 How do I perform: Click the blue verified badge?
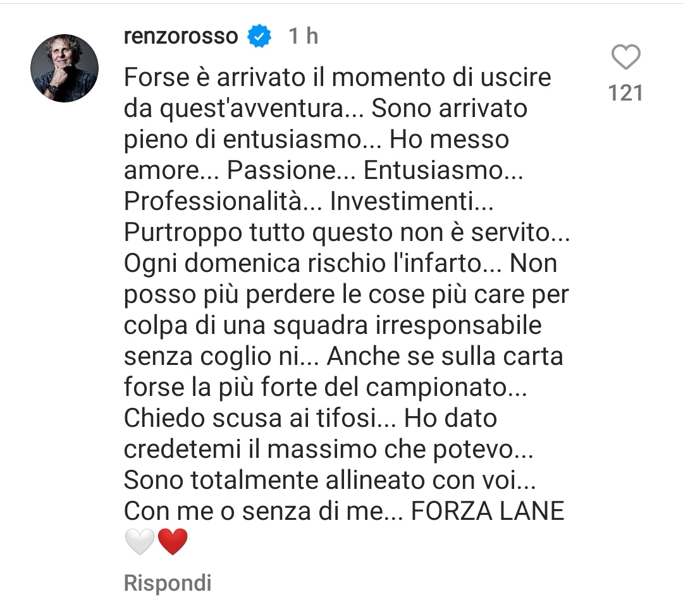pos(259,35)
